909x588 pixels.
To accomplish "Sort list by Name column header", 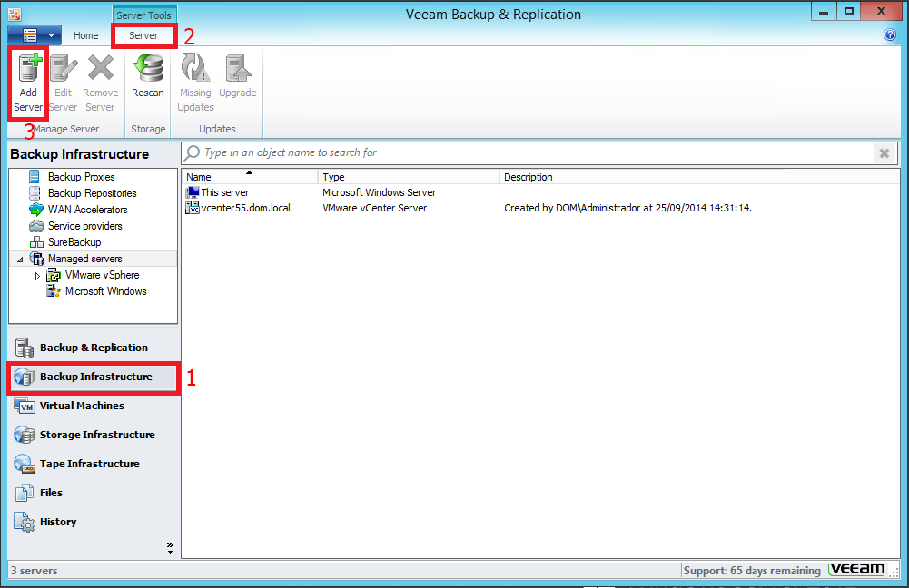I will coord(250,177).
